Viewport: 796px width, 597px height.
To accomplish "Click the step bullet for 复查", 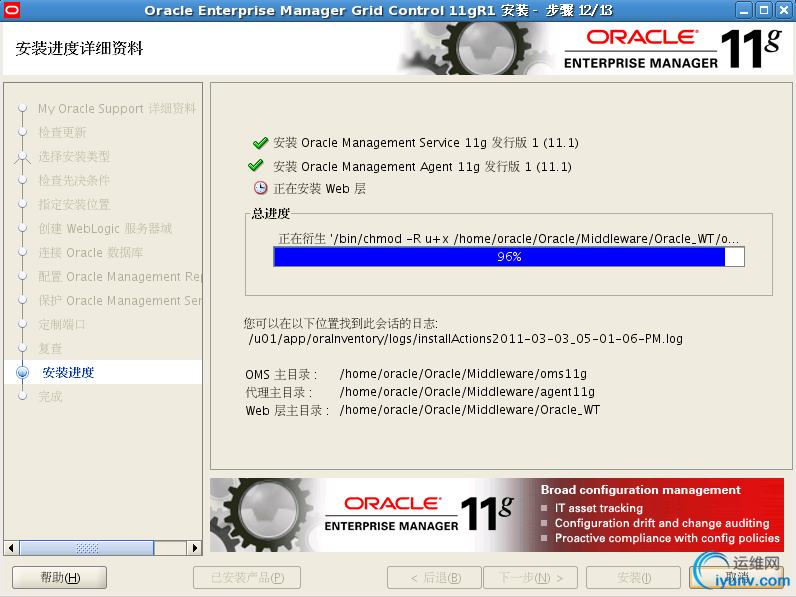I will click(22, 348).
